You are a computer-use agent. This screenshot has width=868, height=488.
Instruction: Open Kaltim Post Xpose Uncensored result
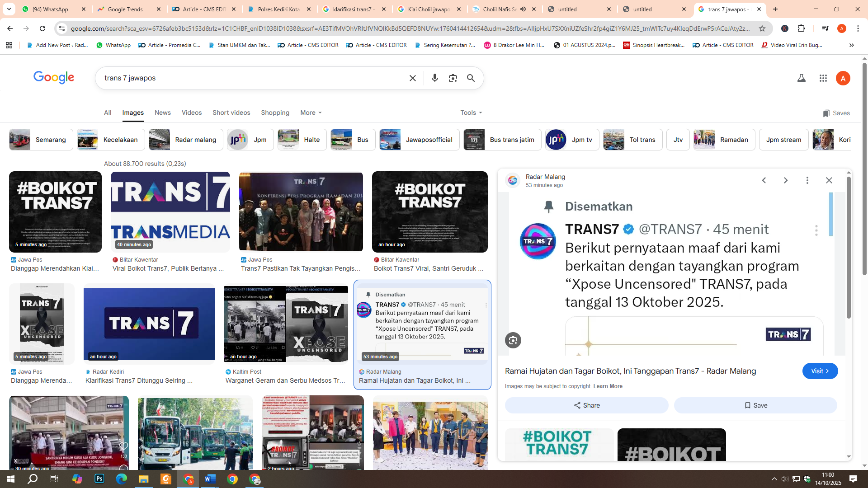coord(286,324)
